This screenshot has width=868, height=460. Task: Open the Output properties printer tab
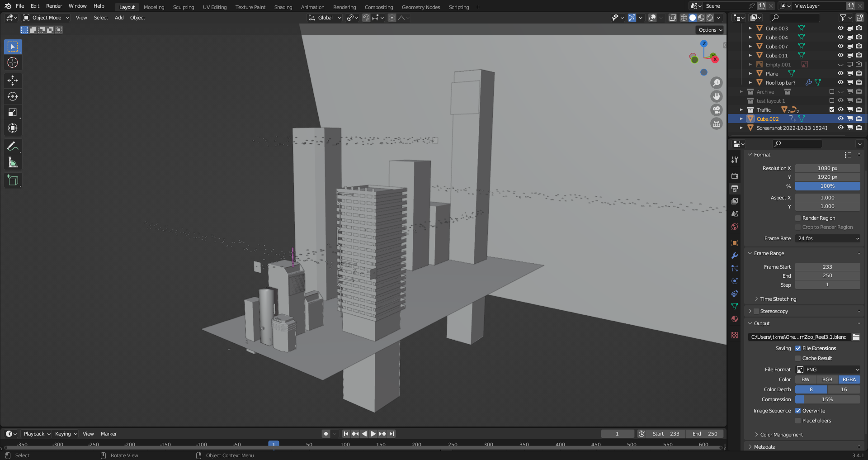pos(735,188)
